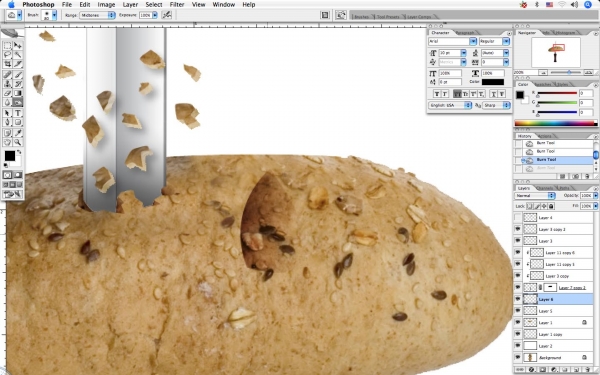Hide Layer 11 copy 6 visibility eye

(x=518, y=253)
